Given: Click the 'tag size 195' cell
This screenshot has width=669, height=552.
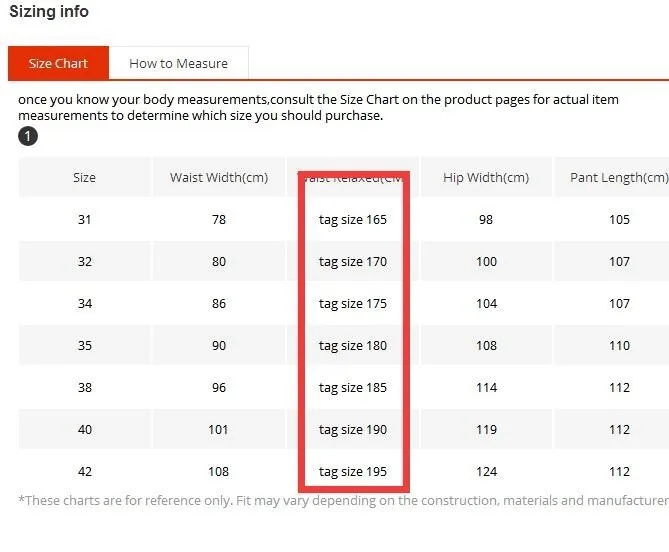Looking at the screenshot, I should coord(353,472).
